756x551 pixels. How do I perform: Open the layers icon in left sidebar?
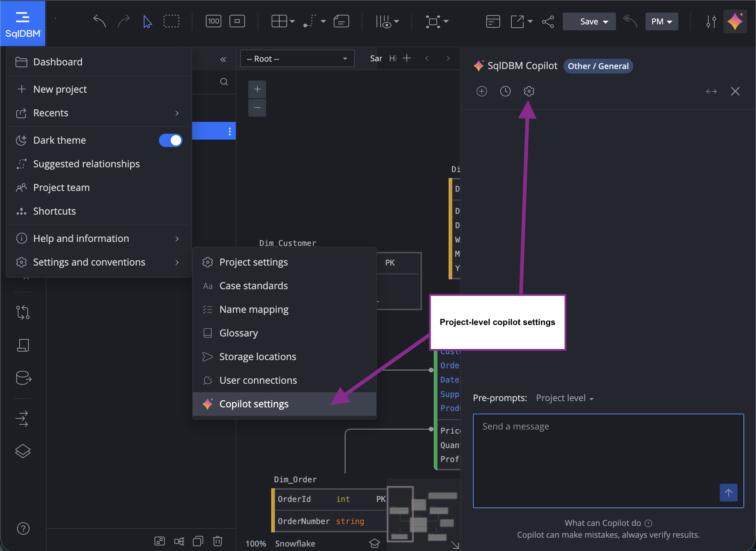pyautogui.click(x=23, y=451)
